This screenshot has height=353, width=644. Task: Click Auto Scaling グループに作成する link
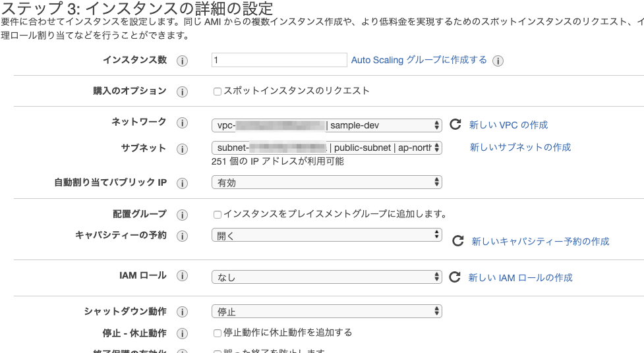[419, 60]
